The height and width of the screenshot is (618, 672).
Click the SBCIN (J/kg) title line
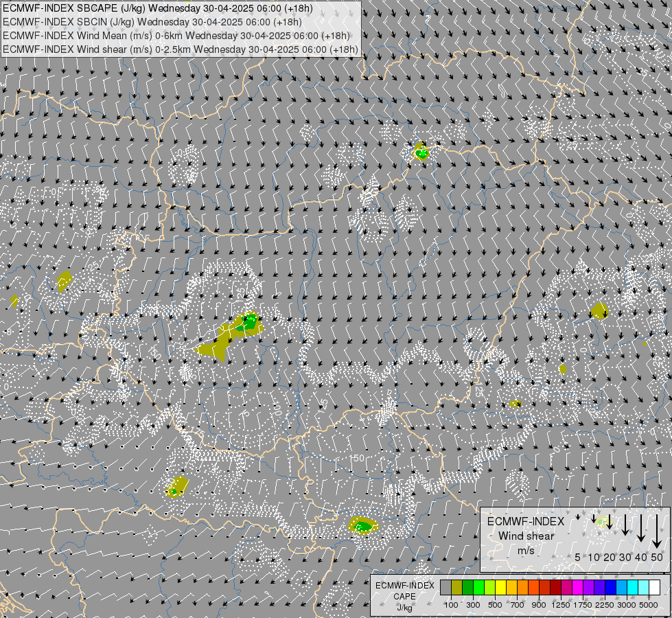(x=152, y=22)
